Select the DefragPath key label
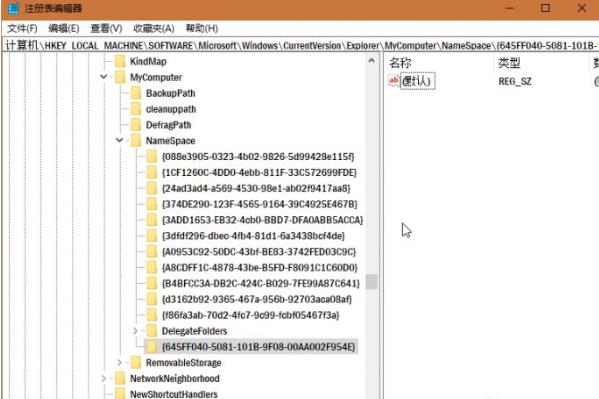The height and width of the screenshot is (399, 599). [168, 125]
